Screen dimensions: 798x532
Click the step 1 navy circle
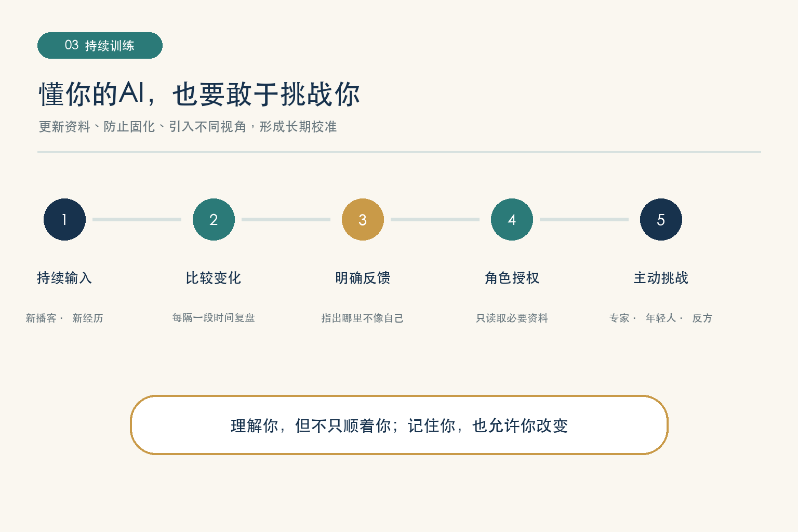pyautogui.click(x=64, y=219)
